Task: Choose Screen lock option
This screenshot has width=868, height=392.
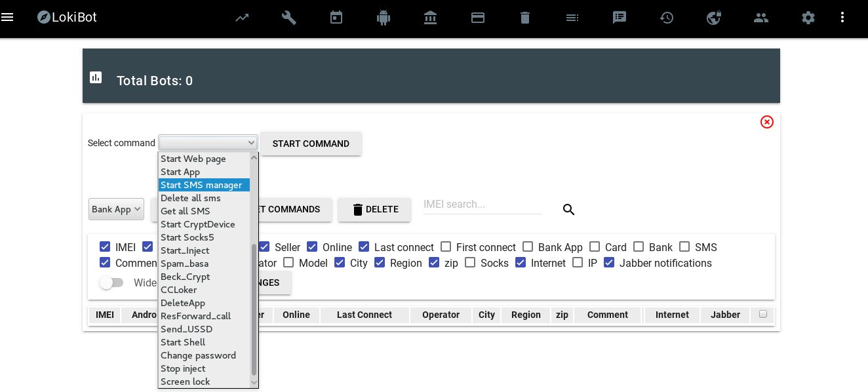Action: coord(204,382)
